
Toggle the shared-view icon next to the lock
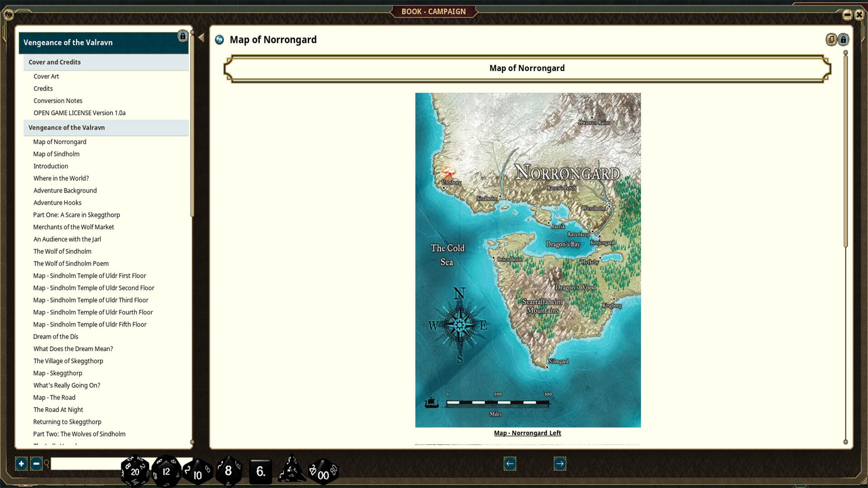pos(831,39)
